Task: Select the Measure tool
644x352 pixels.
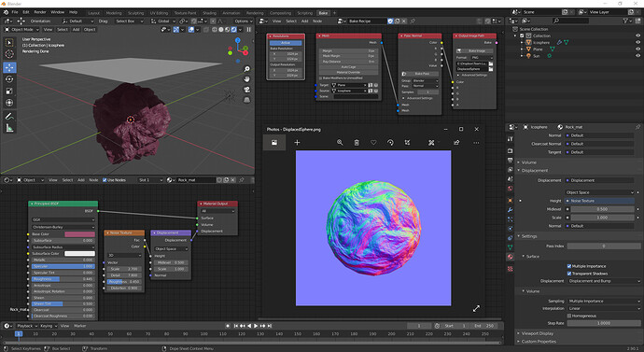Action: [x=9, y=129]
